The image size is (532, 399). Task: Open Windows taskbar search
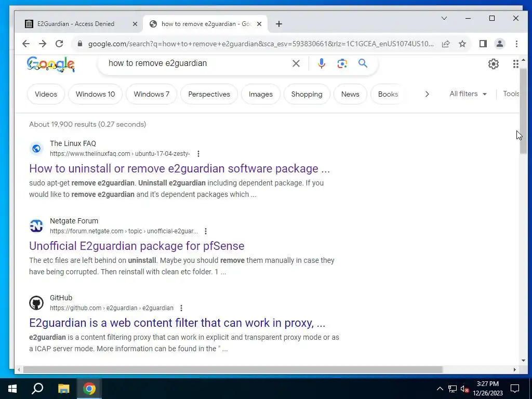click(37, 389)
